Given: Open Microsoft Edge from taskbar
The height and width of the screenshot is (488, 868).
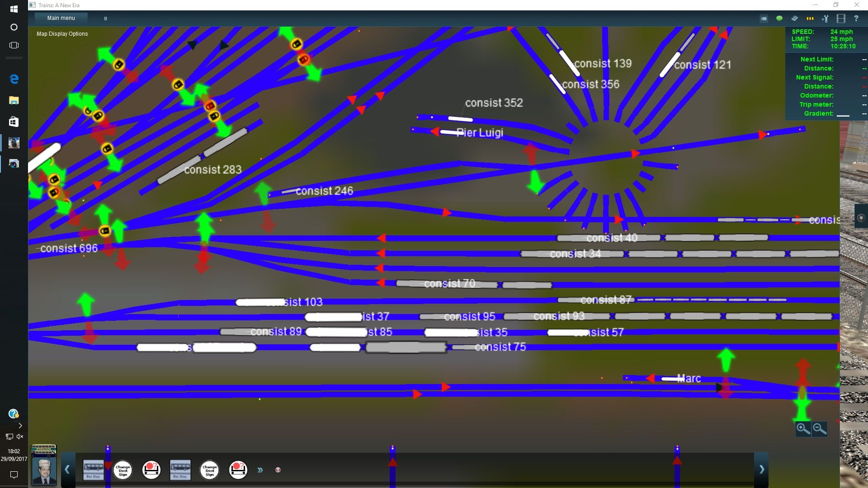Looking at the screenshot, I should coord(14,79).
